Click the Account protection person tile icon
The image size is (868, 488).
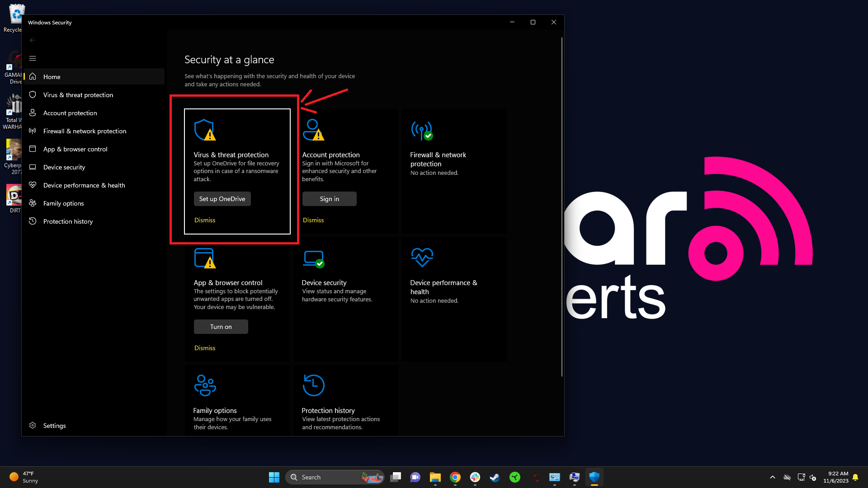click(313, 130)
